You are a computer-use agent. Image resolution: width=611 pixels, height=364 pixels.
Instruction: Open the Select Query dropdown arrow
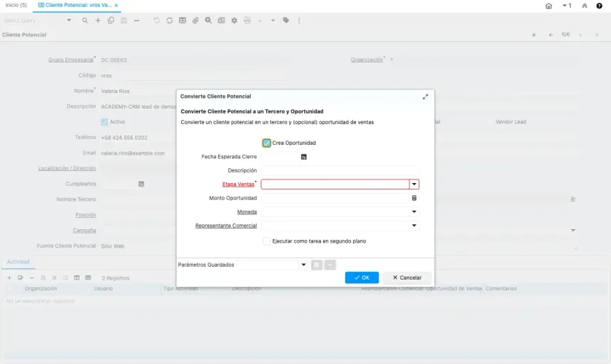pos(69,21)
